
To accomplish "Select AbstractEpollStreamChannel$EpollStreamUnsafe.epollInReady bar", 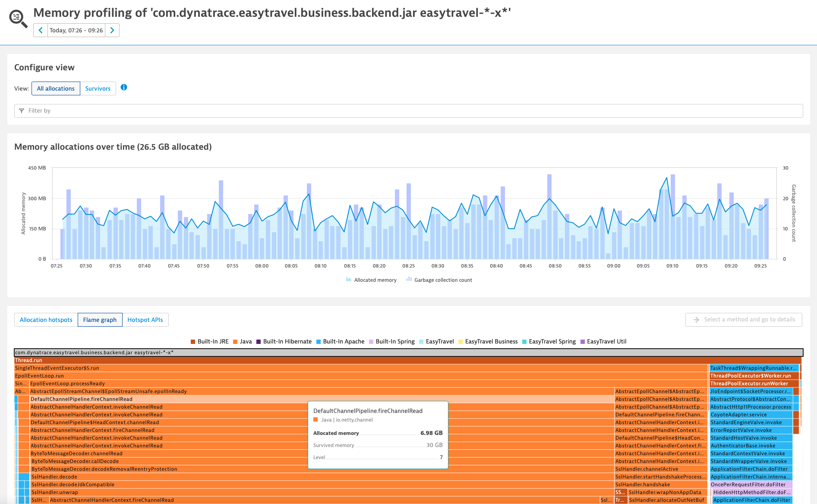I will coord(322,391).
